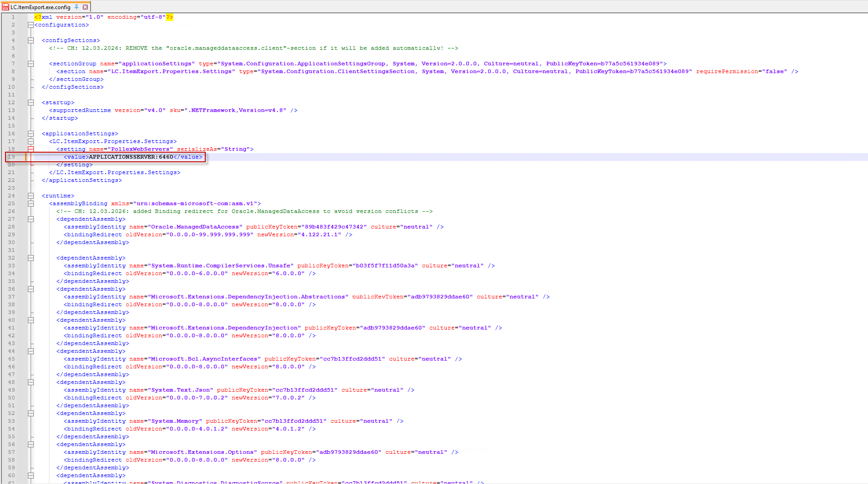Image resolution: width=868 pixels, height=484 pixels.
Task: Close the LC.ItemExport.exe.config tab
Action: (x=85, y=7)
